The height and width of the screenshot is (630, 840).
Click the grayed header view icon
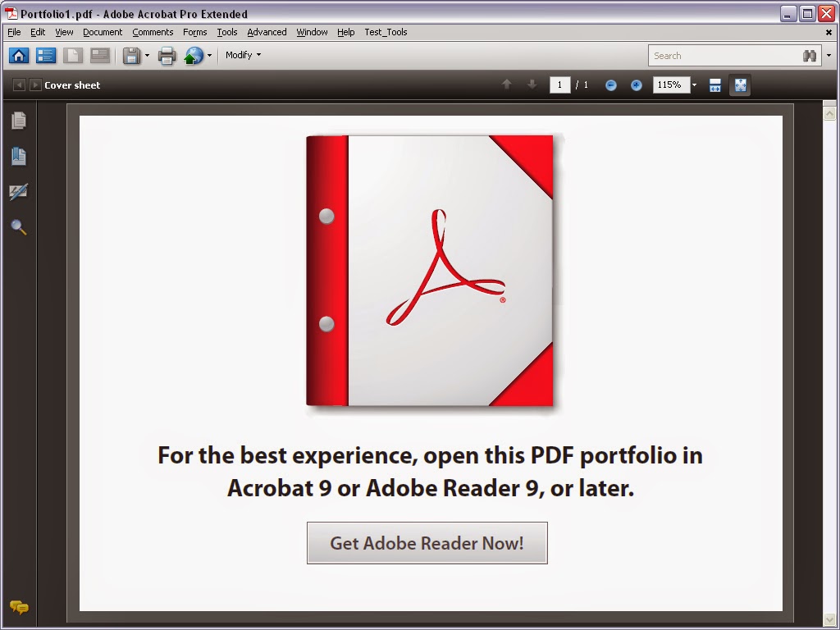click(100, 55)
